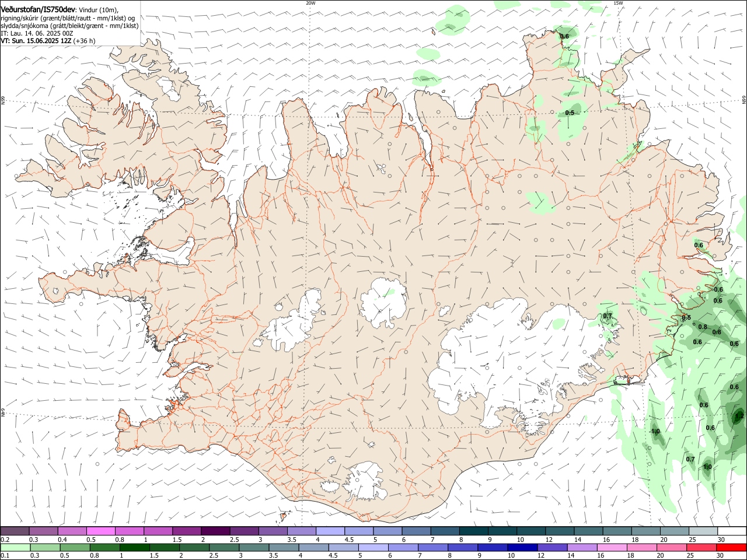Pick the top-row swatch labeled 1.5
This screenshot has height=560, width=747.
tap(186, 531)
